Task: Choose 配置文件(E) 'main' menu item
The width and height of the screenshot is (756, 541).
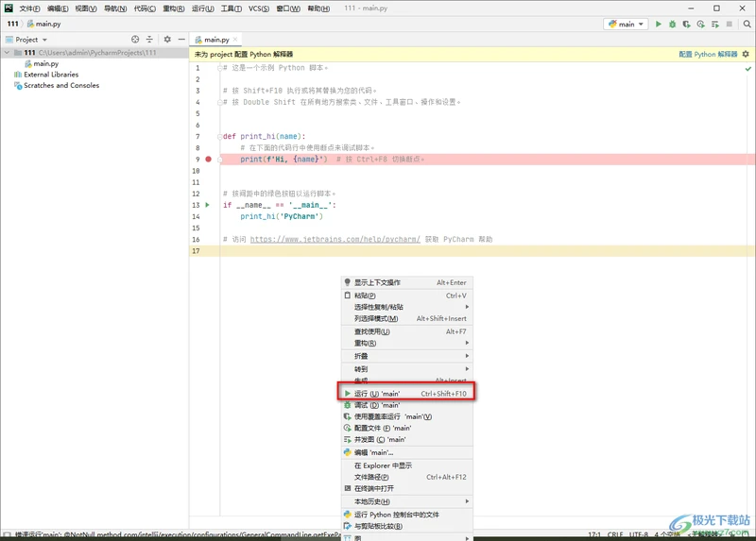Action: coord(407,429)
